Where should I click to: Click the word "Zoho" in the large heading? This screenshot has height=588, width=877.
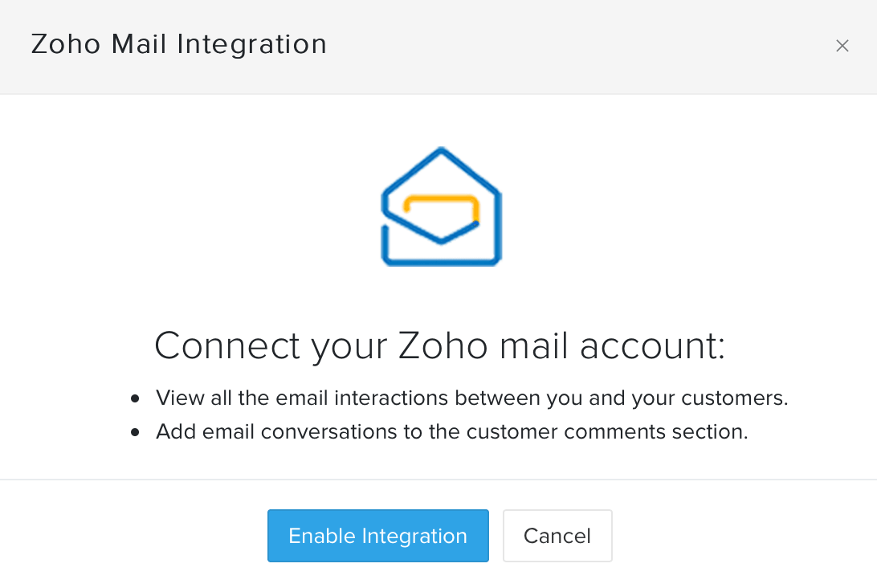point(443,345)
